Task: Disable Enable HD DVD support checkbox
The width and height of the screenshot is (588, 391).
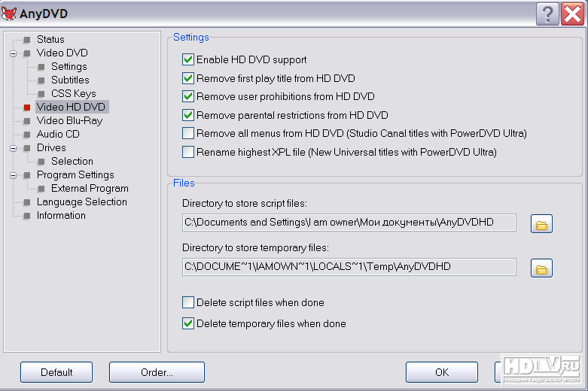Action: [x=188, y=59]
